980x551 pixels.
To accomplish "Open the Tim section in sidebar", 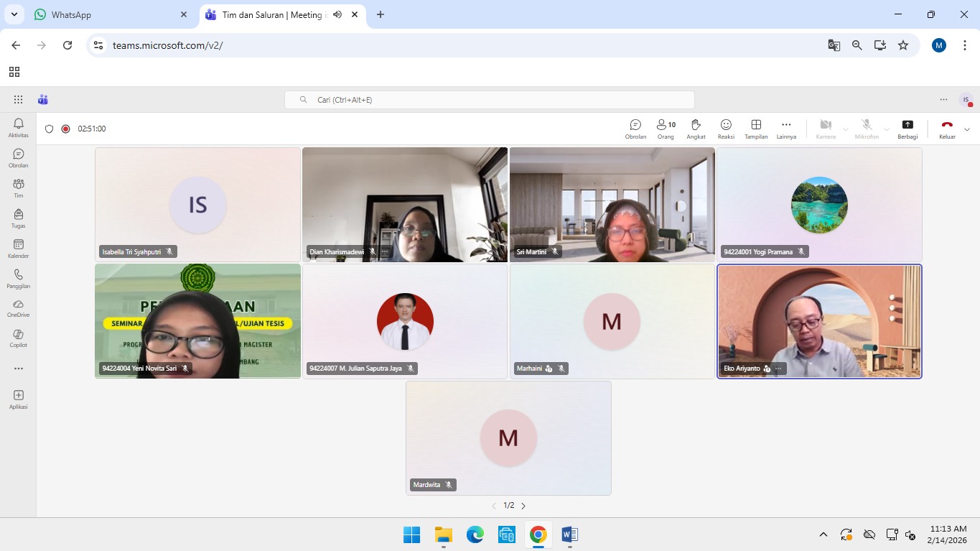I will tap(19, 188).
